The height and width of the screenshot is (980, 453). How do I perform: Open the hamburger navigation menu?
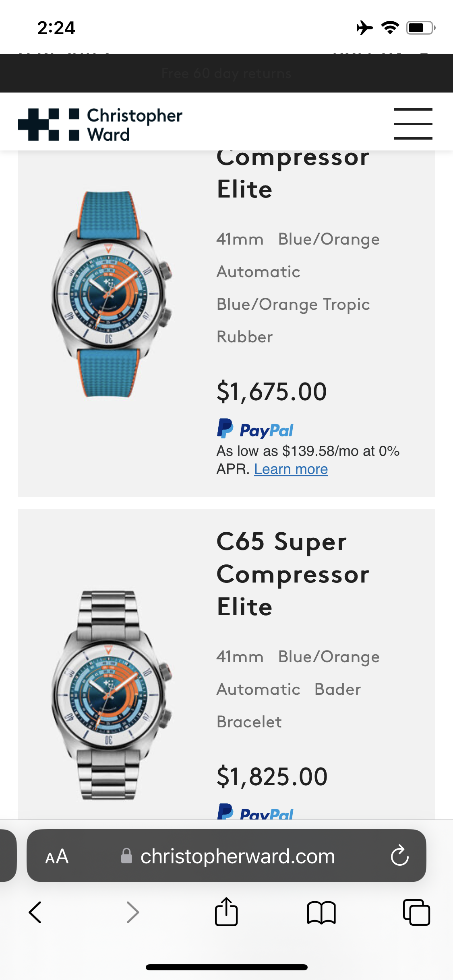coord(413,124)
